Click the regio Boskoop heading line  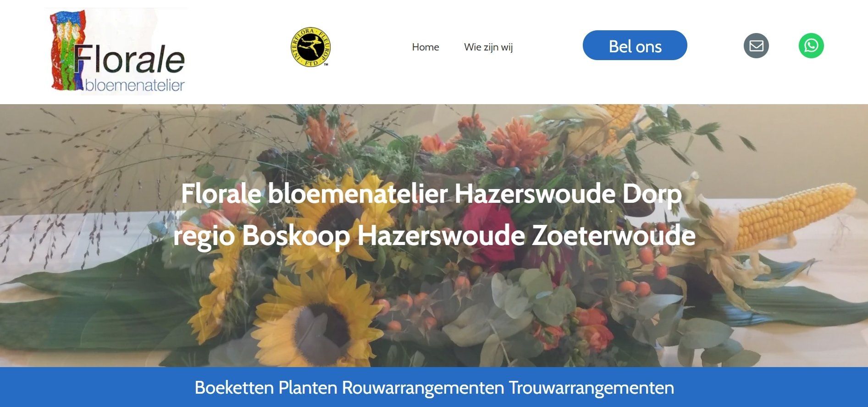434,236
